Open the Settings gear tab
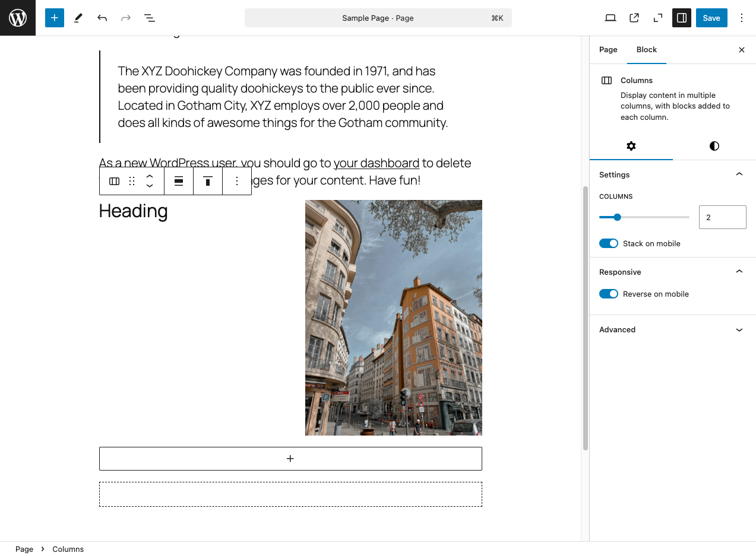The height and width of the screenshot is (556, 756). tap(631, 146)
